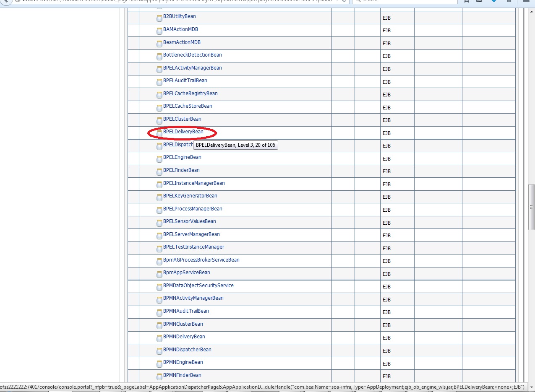Click the EJB icon beside BottleneckDetectionBean
Image resolution: width=535 pixels, height=392 pixels.
click(159, 57)
